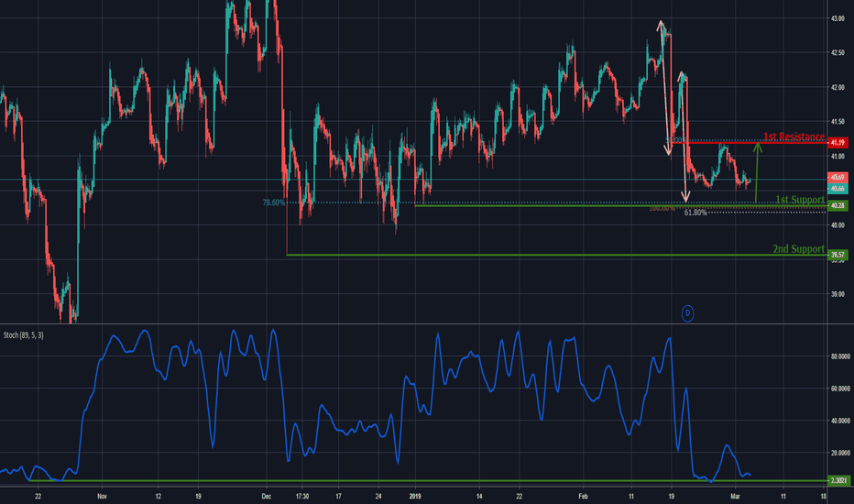Click the Nov date on time axis
This screenshot has width=854, height=504.
[103, 497]
